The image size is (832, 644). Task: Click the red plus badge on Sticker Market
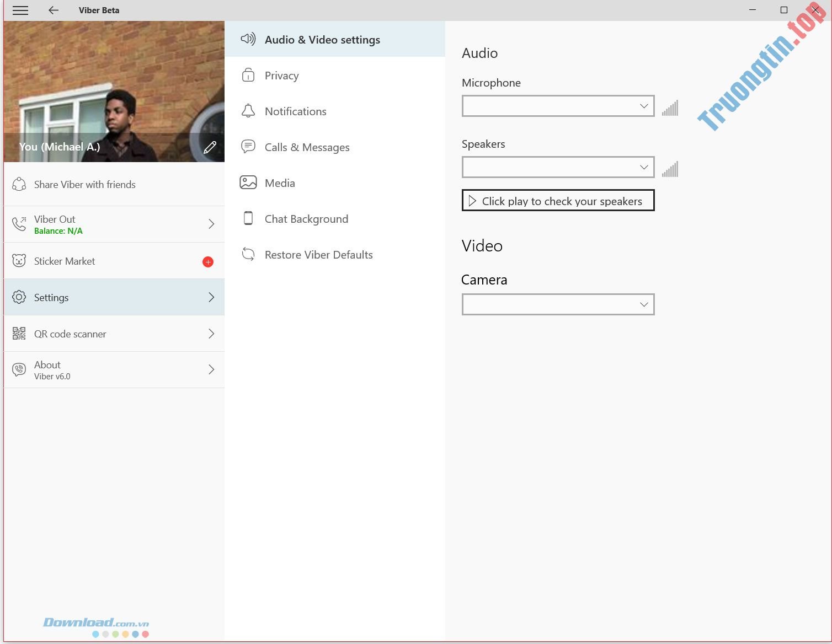(x=208, y=262)
